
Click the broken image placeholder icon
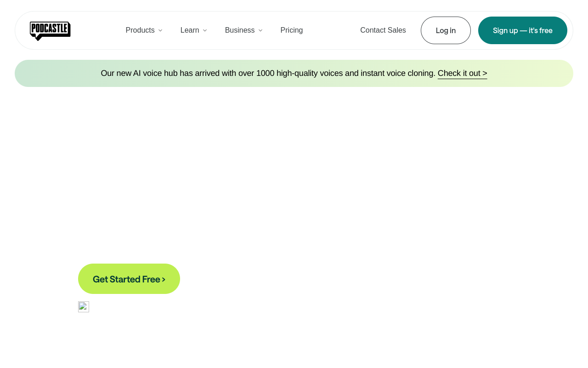(84, 307)
